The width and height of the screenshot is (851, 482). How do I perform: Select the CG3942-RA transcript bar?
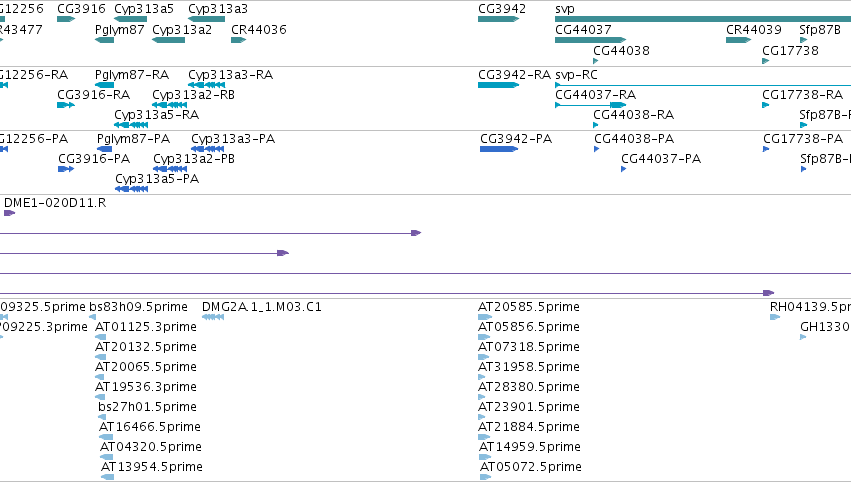point(498,85)
